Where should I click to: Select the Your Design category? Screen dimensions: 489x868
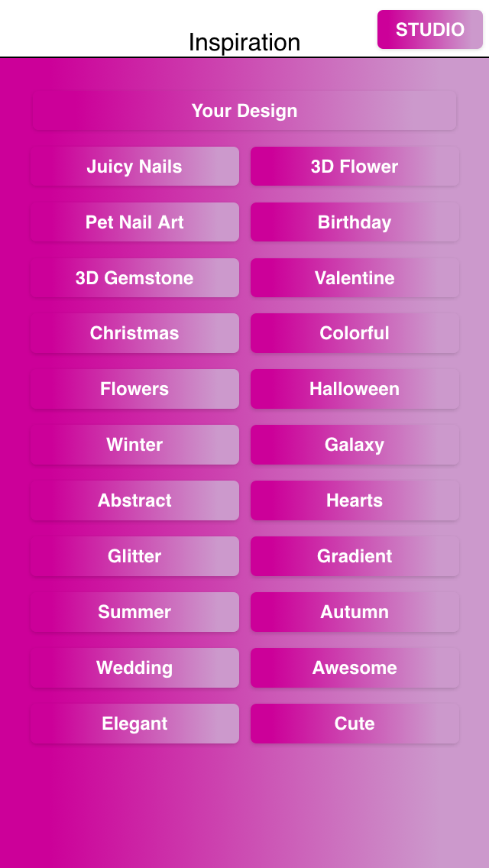click(244, 111)
